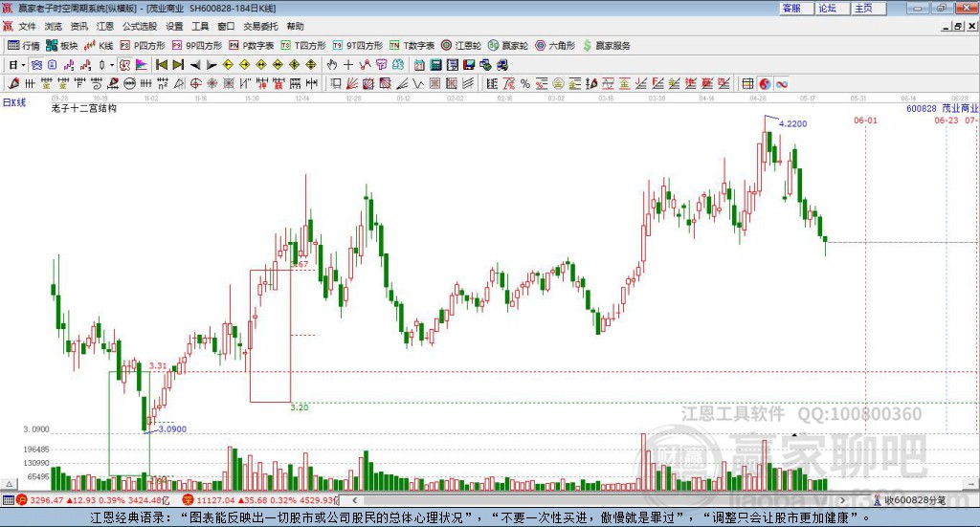Select the crosshair cursor tool

tap(348, 65)
